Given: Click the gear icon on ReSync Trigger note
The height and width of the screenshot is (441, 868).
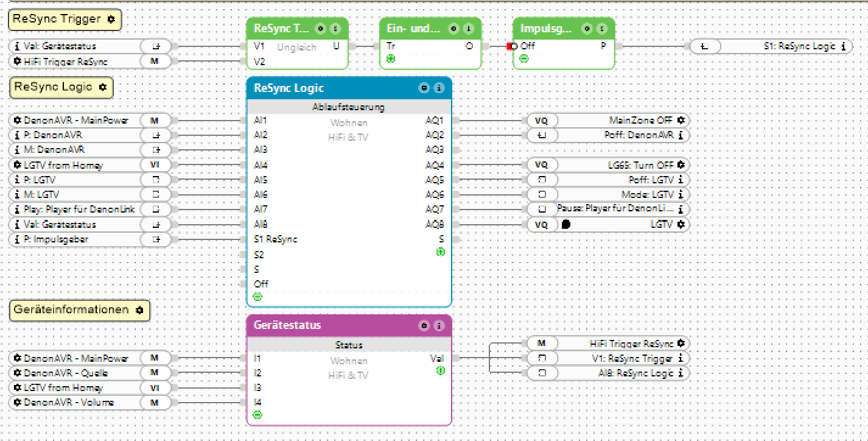Looking at the screenshot, I should [111, 19].
